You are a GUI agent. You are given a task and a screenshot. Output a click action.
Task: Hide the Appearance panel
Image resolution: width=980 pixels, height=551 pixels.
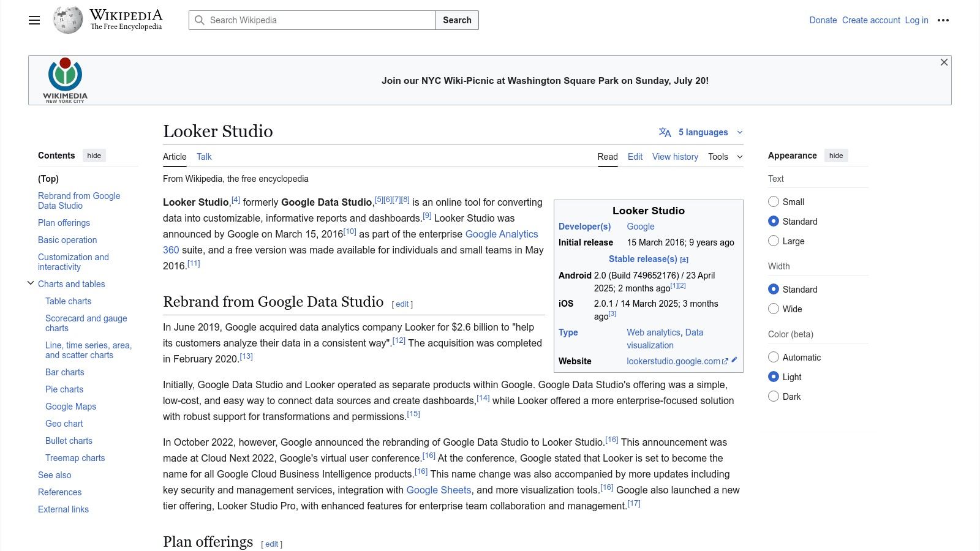tap(836, 156)
